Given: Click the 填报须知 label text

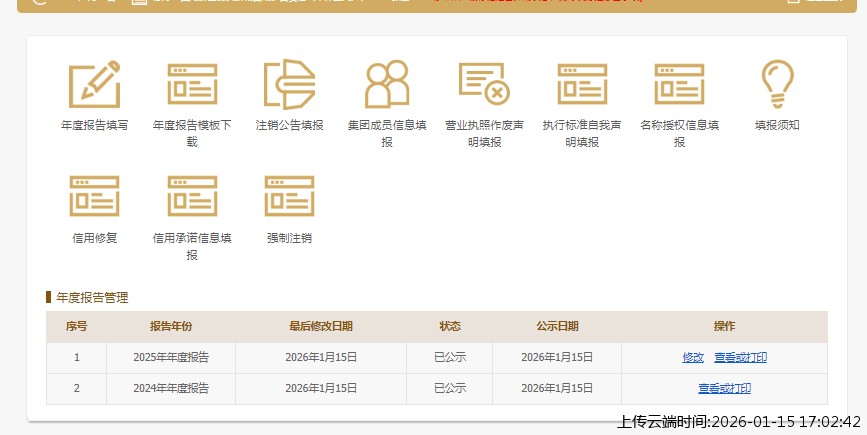Looking at the screenshot, I should [777, 125].
